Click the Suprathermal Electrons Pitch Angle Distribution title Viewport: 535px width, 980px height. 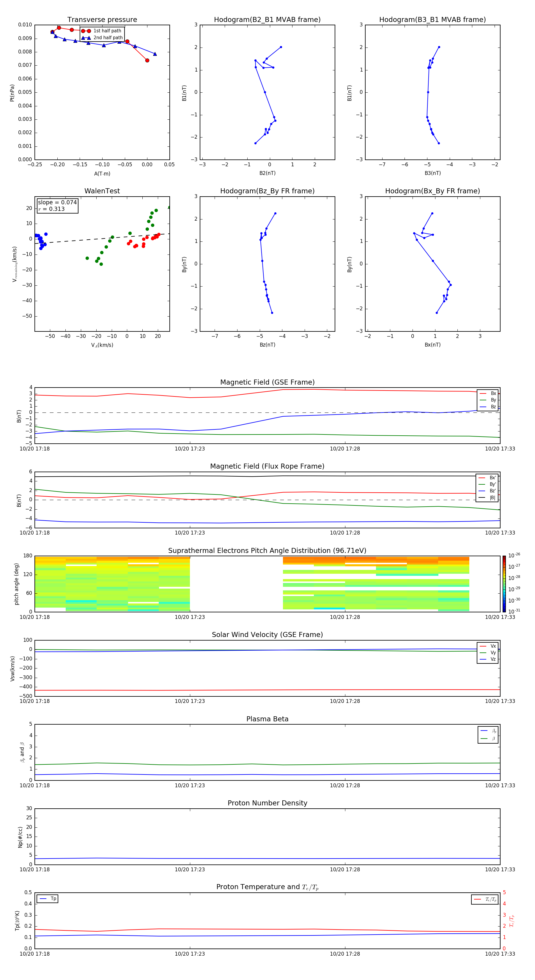pos(267,551)
